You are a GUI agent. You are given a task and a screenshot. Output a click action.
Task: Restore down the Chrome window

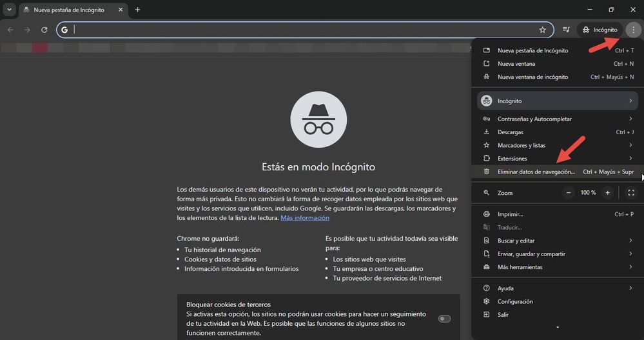611,10
